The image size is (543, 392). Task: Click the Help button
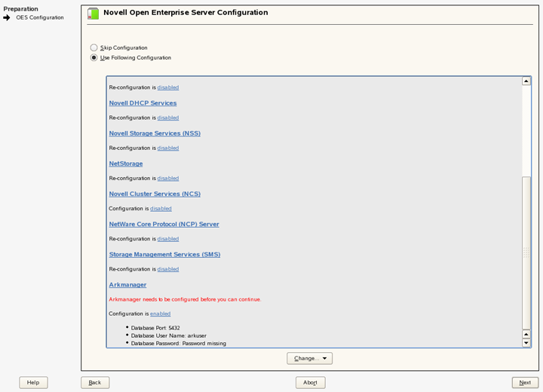tap(33, 383)
